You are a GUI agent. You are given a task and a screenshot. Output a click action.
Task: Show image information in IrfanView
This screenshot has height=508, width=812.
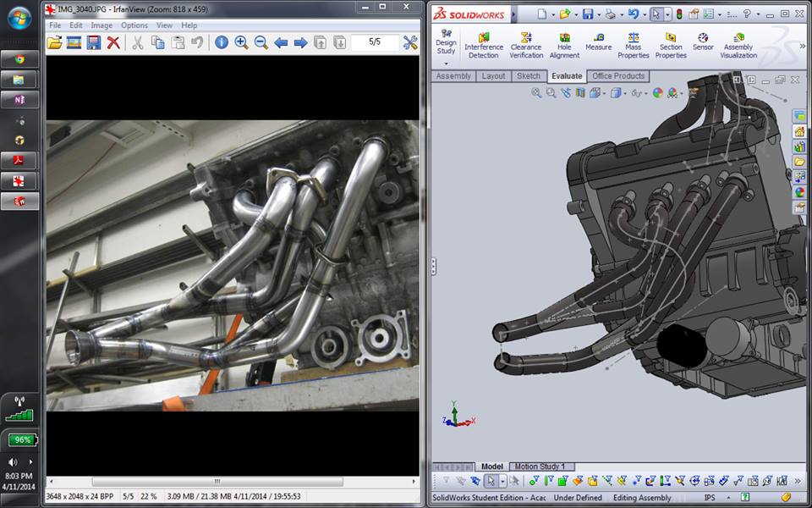click(x=222, y=42)
